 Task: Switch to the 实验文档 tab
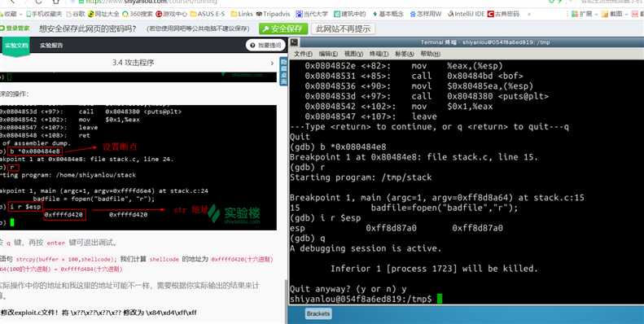[16, 45]
